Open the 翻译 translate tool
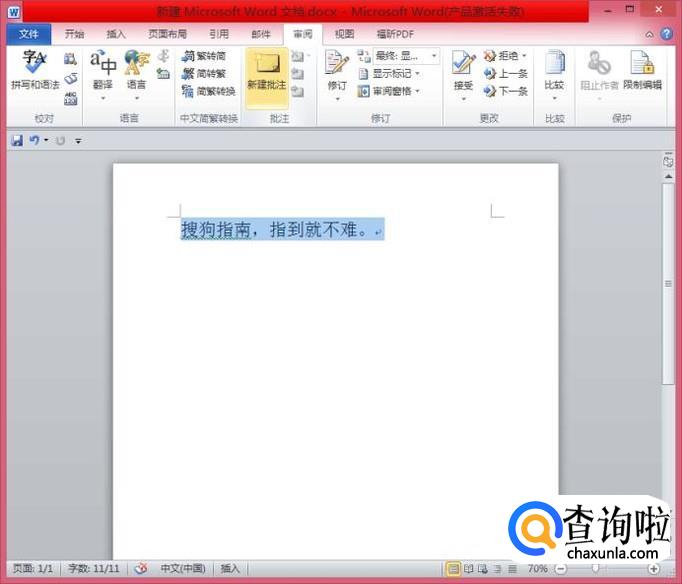This screenshot has width=682, height=584. 103,74
